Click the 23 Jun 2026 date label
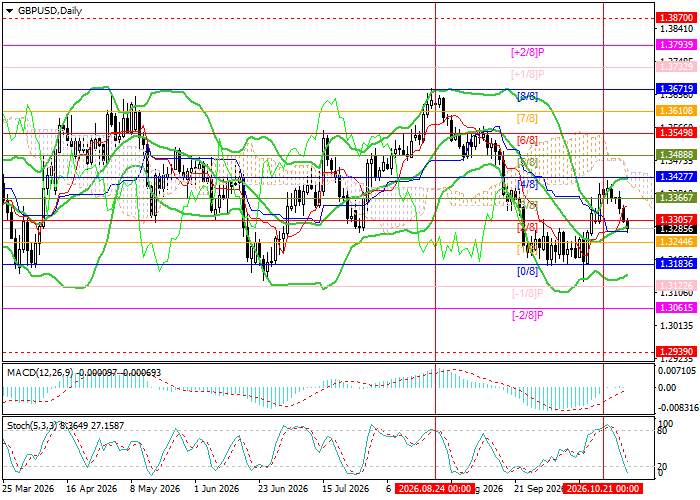Image resolution: width=700 pixels, height=500 pixels. (282, 489)
